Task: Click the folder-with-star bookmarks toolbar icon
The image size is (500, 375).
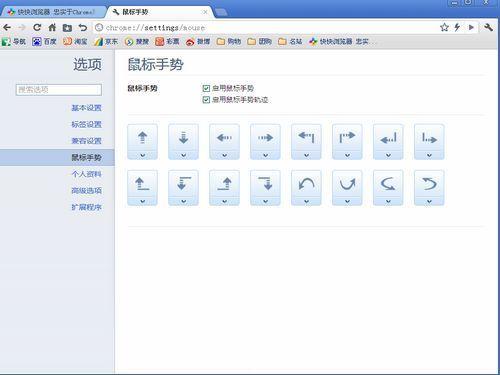Action: click(67, 28)
